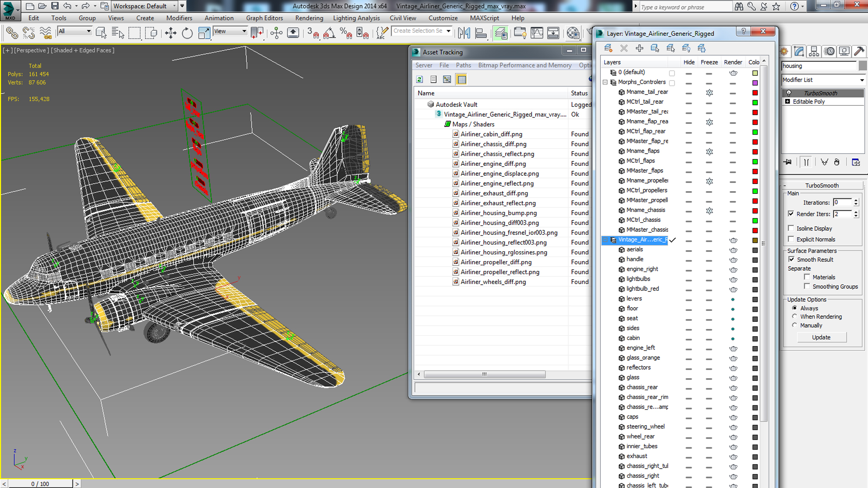This screenshot has width=868, height=488.
Task: Click yellow color swatch of 0 (default) layer
Action: pyautogui.click(x=755, y=73)
